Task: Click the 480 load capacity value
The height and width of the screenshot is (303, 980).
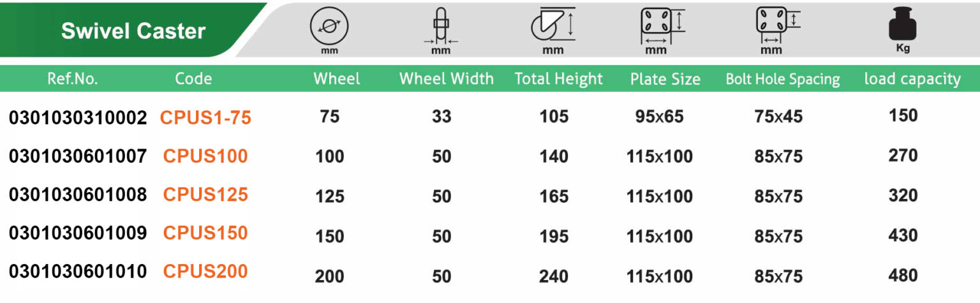Action: click(903, 275)
